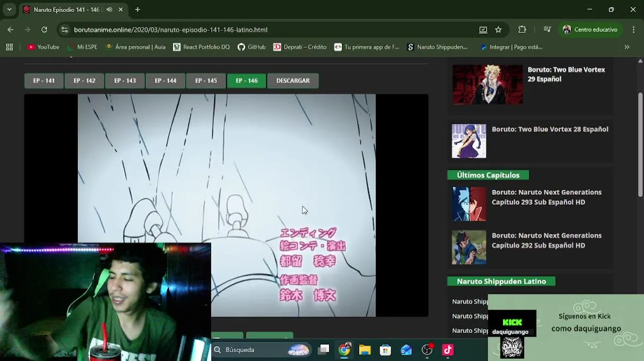Open Capítulo 292 thumbnail image
Image resolution: width=644 pixels, height=361 pixels.
[469, 247]
